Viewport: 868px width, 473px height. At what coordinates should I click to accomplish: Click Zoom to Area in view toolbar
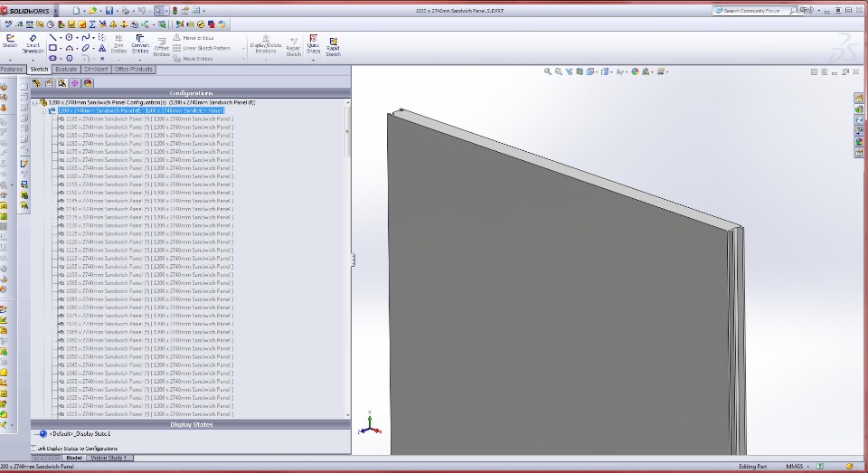click(558, 71)
